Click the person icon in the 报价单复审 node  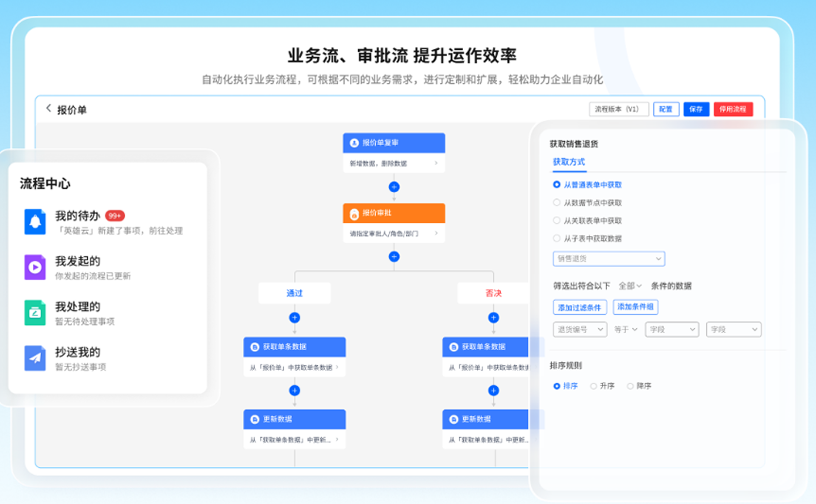click(x=354, y=143)
